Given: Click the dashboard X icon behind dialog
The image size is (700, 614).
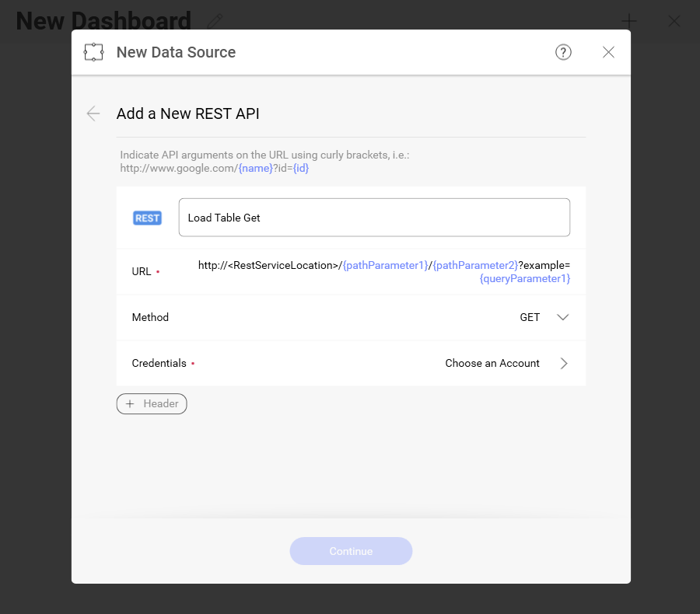Looking at the screenshot, I should pyautogui.click(x=674, y=21).
